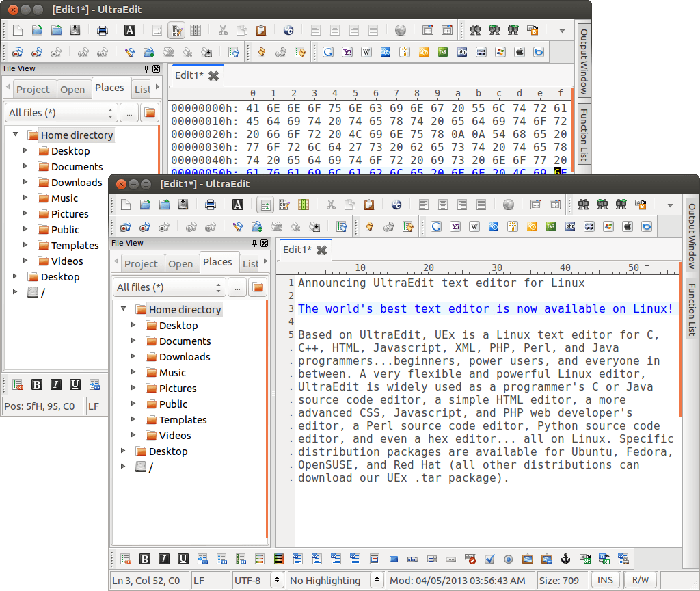Image resolution: width=700 pixels, height=591 pixels.
Task: Click the globe browser icon, front window
Action: [x=509, y=205]
